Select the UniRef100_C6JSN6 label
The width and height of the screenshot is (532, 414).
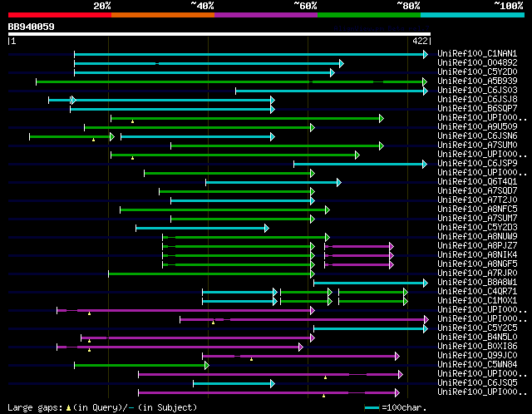coord(477,136)
